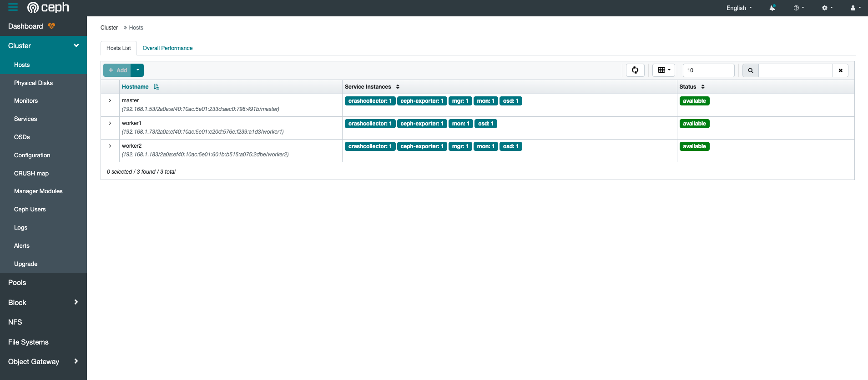The width and height of the screenshot is (868, 380).
Task: Open the English language selector
Action: (739, 8)
